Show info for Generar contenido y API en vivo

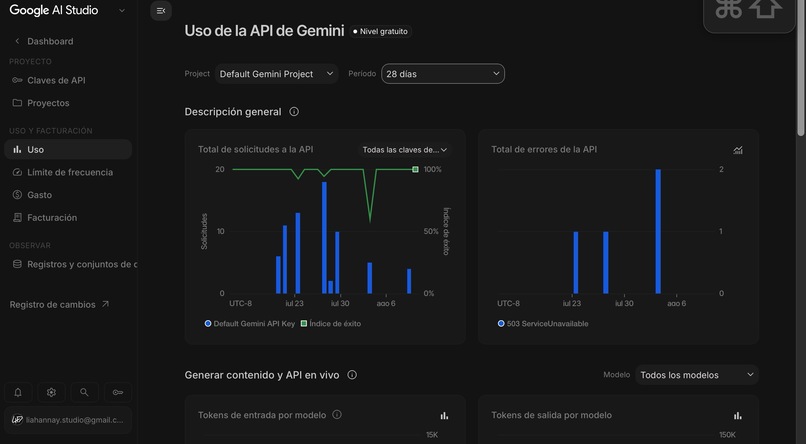tap(352, 375)
